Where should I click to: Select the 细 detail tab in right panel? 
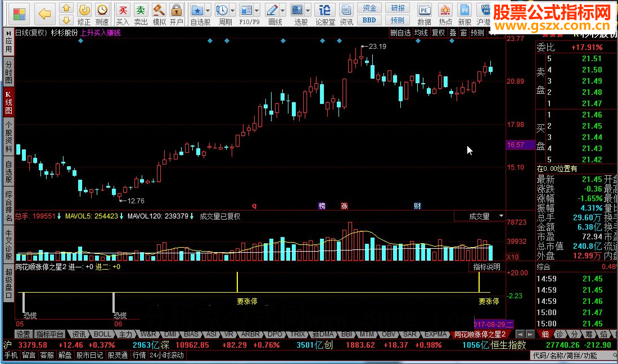pyautogui.click(x=545, y=334)
